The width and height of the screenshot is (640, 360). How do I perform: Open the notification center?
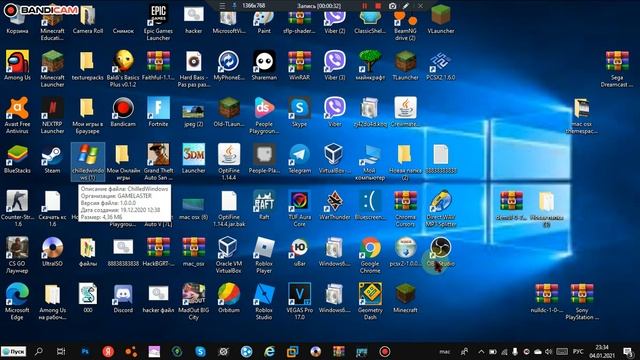629,351
